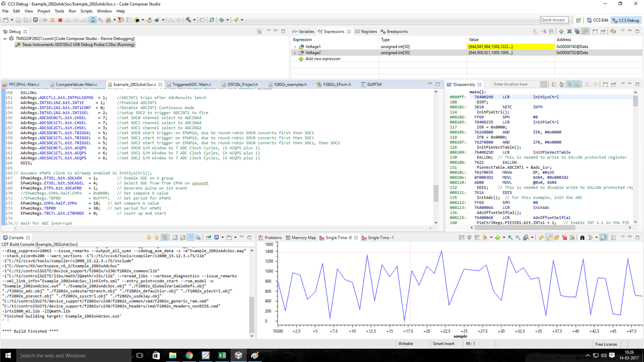Viewport: 644px width, 362px height.
Task: Click the source editor vertical scrollbar thumb
Action: (x=436, y=193)
